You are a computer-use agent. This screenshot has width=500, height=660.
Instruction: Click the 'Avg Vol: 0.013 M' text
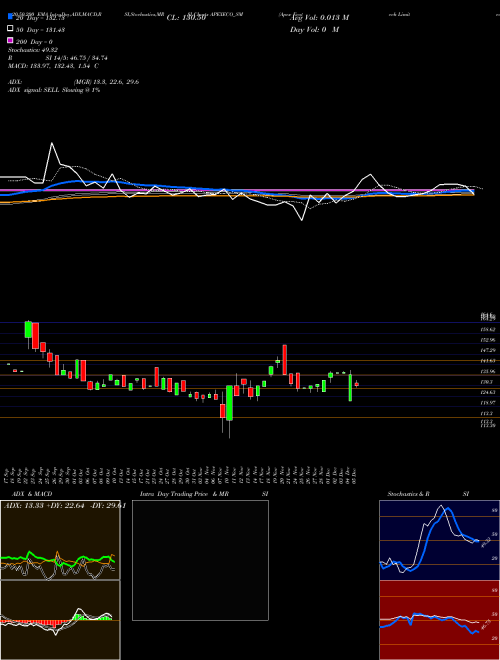pyautogui.click(x=319, y=18)
